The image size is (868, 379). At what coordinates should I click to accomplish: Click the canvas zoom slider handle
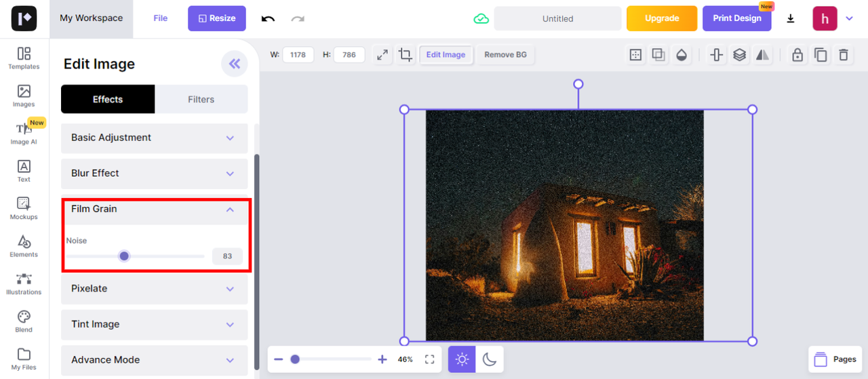coord(295,359)
